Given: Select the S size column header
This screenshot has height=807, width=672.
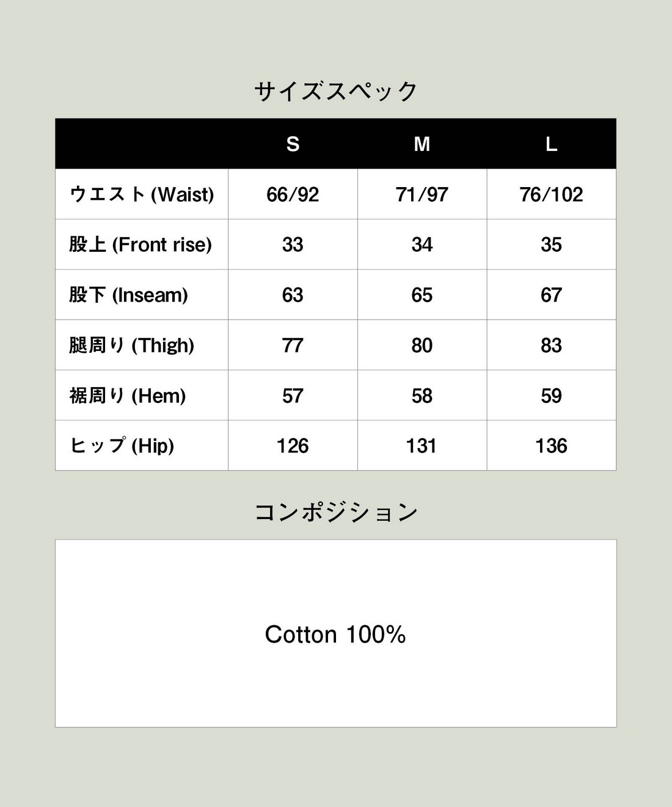Looking at the screenshot, I should 293,144.
